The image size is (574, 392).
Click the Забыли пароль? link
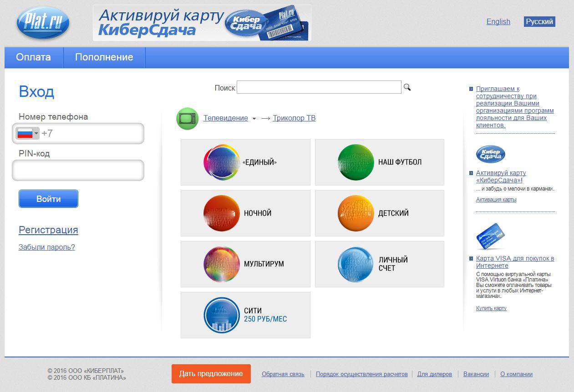point(47,247)
